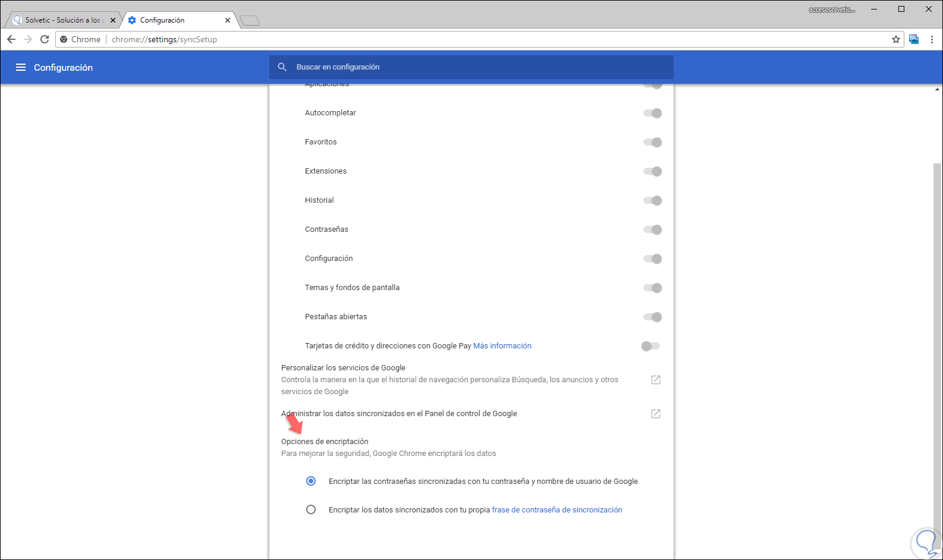
Task: Click the Opciones de encriptación heading
Action: [x=325, y=442]
